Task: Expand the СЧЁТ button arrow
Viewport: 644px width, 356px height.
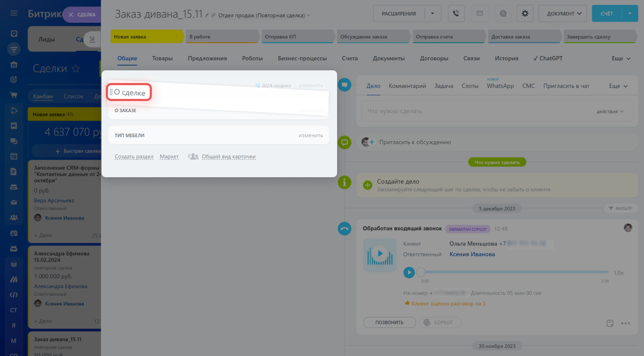Action: (x=630, y=14)
